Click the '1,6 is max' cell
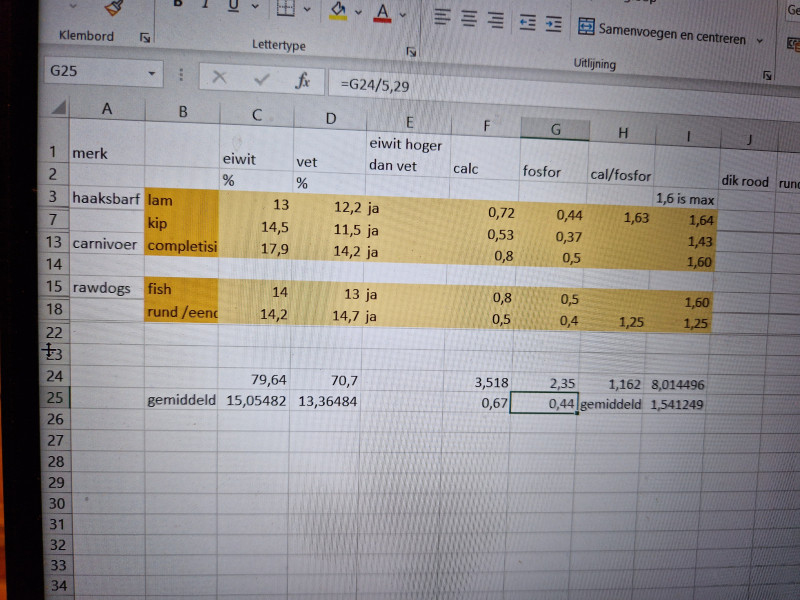Screen dimensions: 800x600 click(685, 199)
